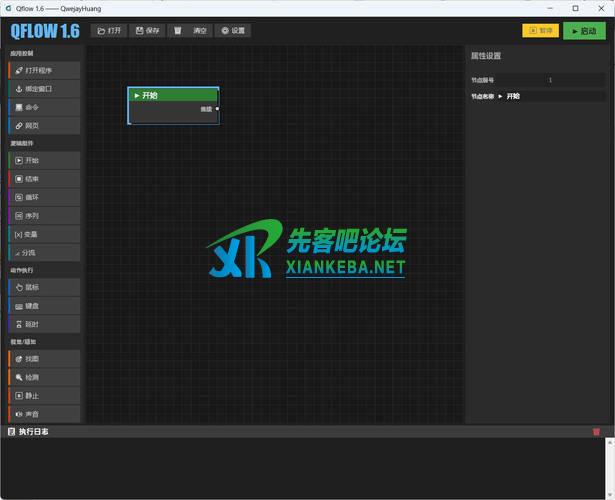Select the 绑定窗口 (bind window) component
The image size is (615, 500).
point(44,89)
